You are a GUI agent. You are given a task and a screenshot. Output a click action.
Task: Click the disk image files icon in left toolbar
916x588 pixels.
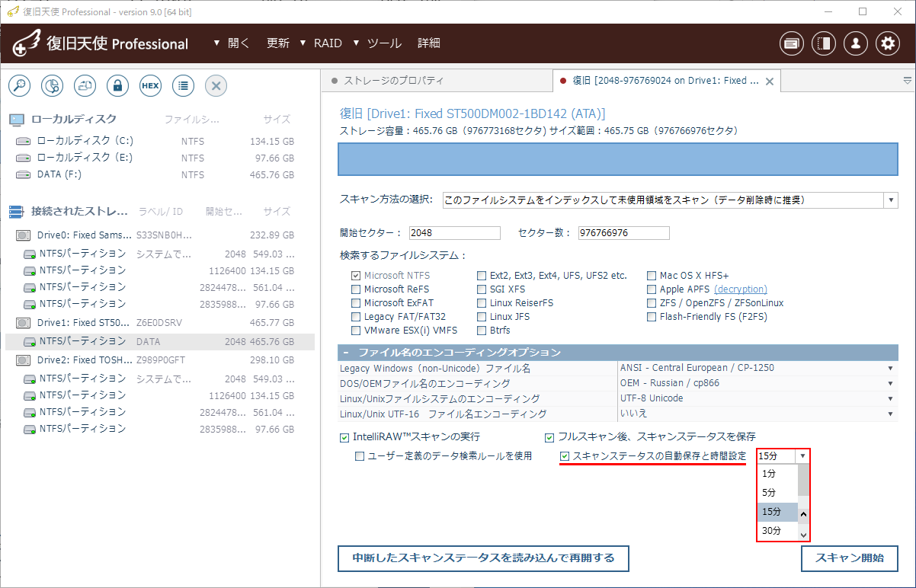pos(85,86)
